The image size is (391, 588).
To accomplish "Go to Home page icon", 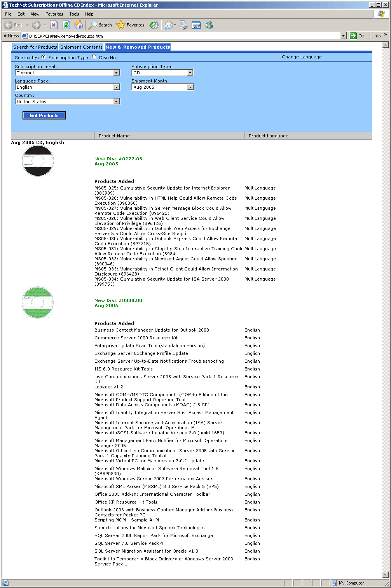I will pos(79,25).
